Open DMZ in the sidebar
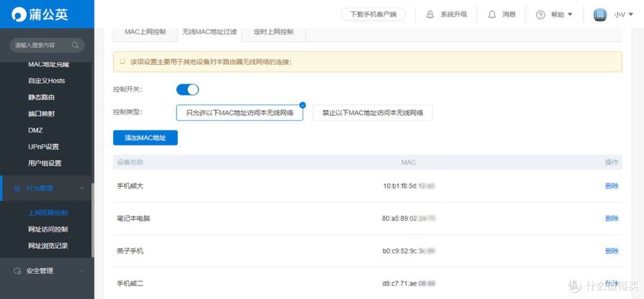The image size is (644, 299). 35,130
